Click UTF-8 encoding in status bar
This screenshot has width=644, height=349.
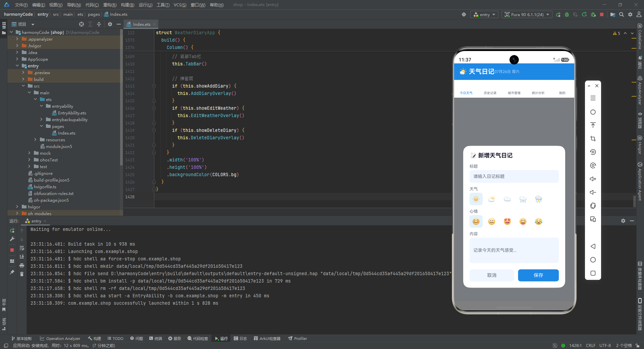coord(605,345)
